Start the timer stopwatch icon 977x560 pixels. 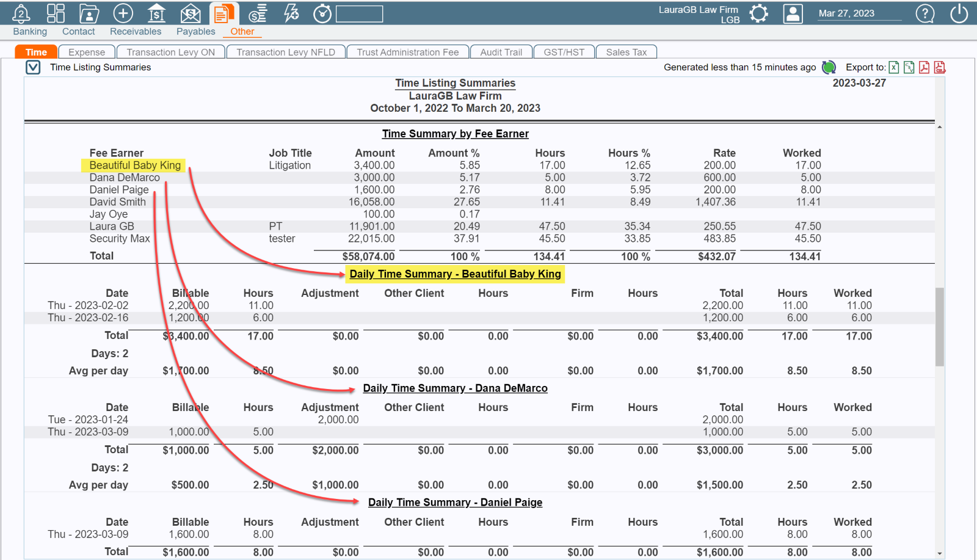[322, 13]
